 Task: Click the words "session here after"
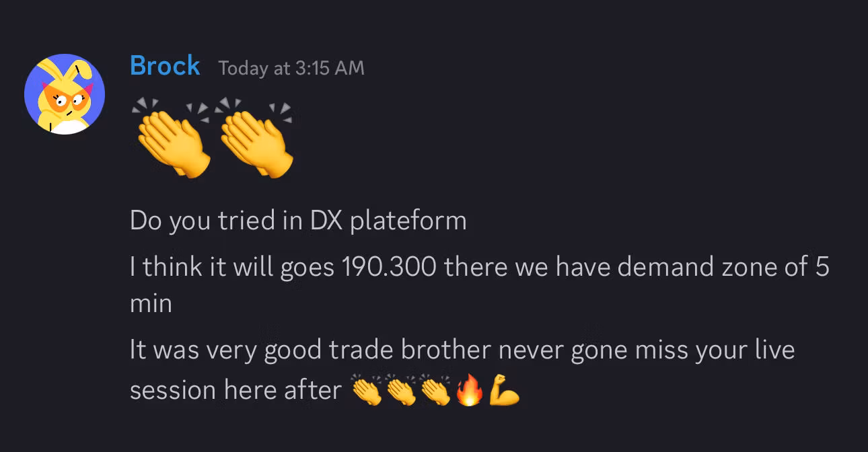236,390
